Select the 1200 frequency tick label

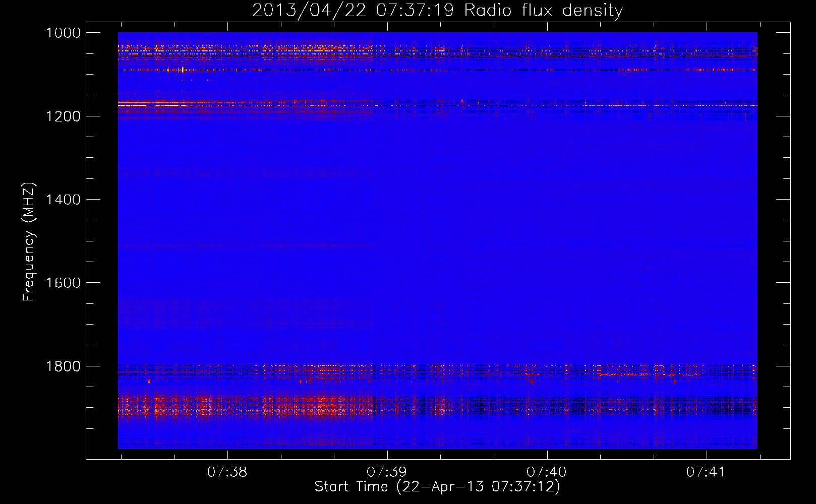point(63,116)
